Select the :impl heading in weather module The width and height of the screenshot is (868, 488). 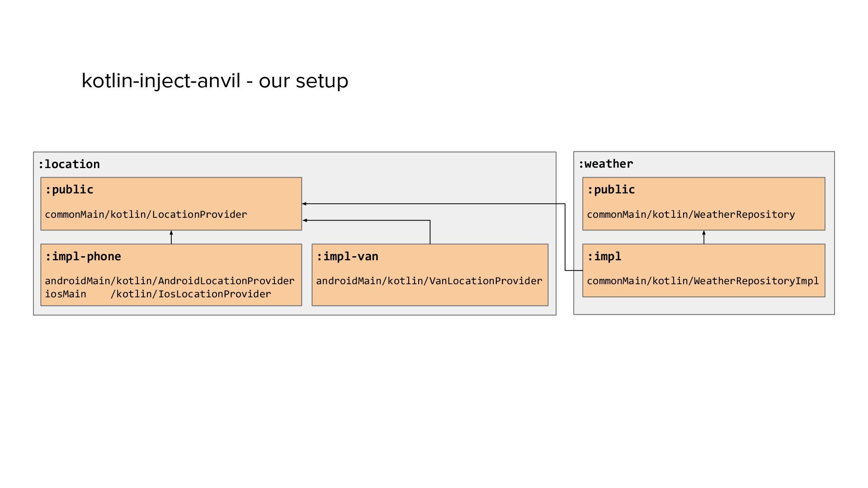[x=604, y=257]
